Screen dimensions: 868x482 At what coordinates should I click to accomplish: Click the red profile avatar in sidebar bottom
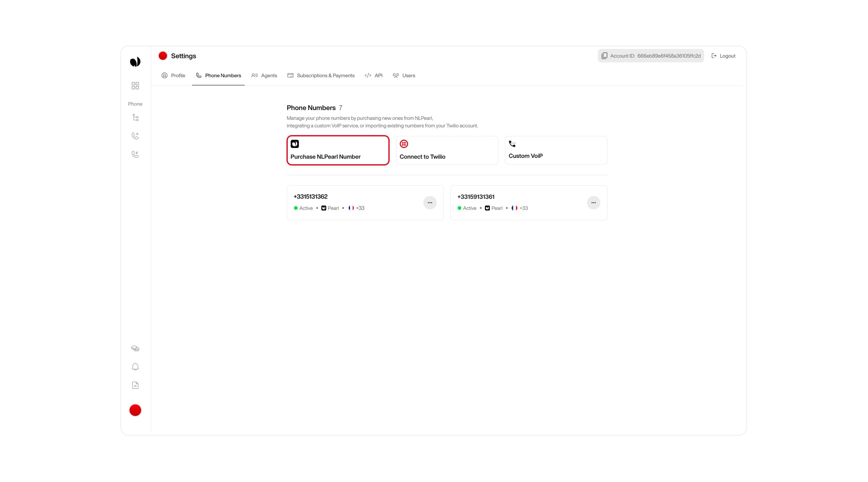135,410
